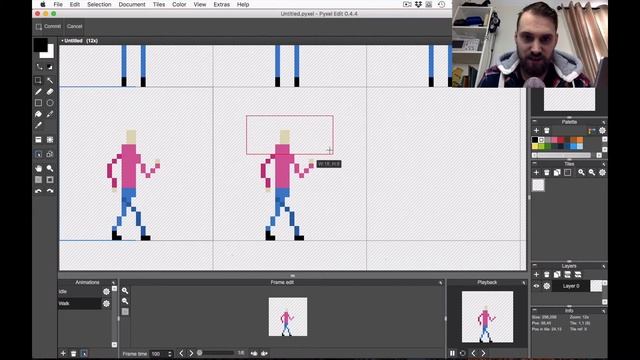The width and height of the screenshot is (640, 360).
Task: Add a new tile in Tiles panel
Action: tap(536, 173)
